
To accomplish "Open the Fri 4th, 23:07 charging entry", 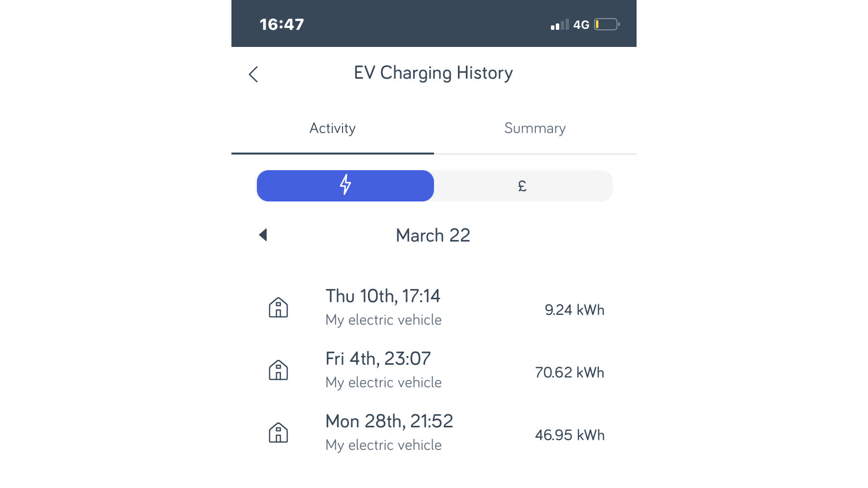I will click(434, 371).
